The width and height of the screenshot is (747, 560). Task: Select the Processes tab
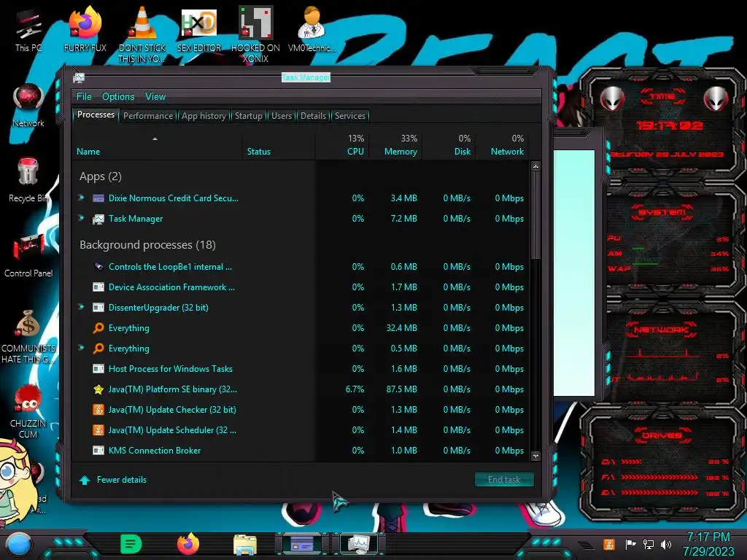coord(96,114)
